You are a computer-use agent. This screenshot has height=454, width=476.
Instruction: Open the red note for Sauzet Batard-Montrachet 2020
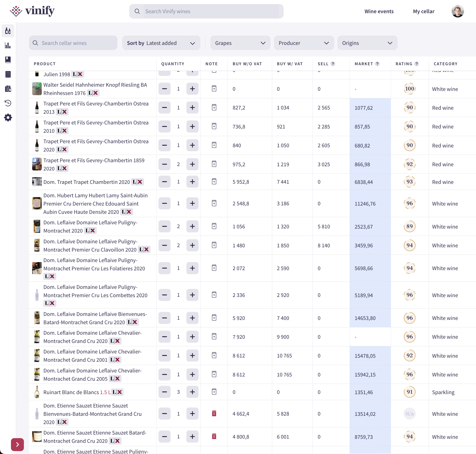click(x=214, y=436)
